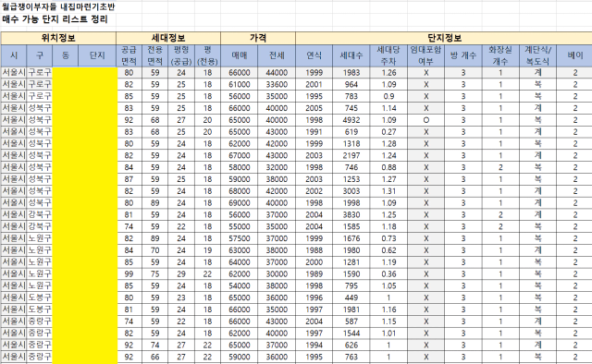
Task: Select the '계단식/복도식' column header
Action: coord(538,55)
